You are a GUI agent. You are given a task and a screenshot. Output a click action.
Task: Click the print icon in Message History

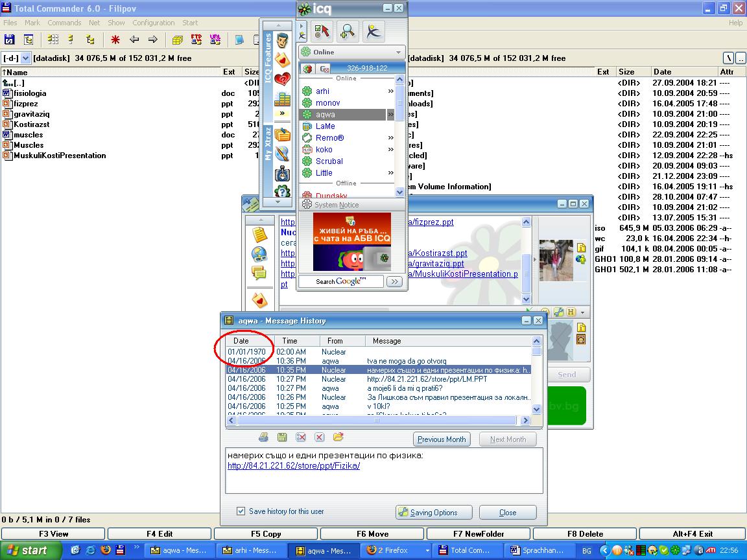click(263, 437)
